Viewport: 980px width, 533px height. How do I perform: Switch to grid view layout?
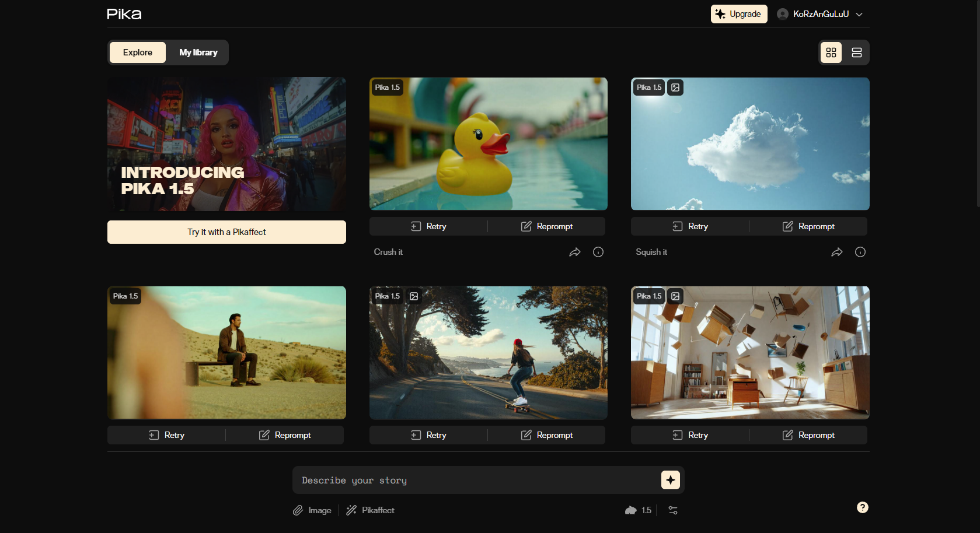tap(831, 52)
